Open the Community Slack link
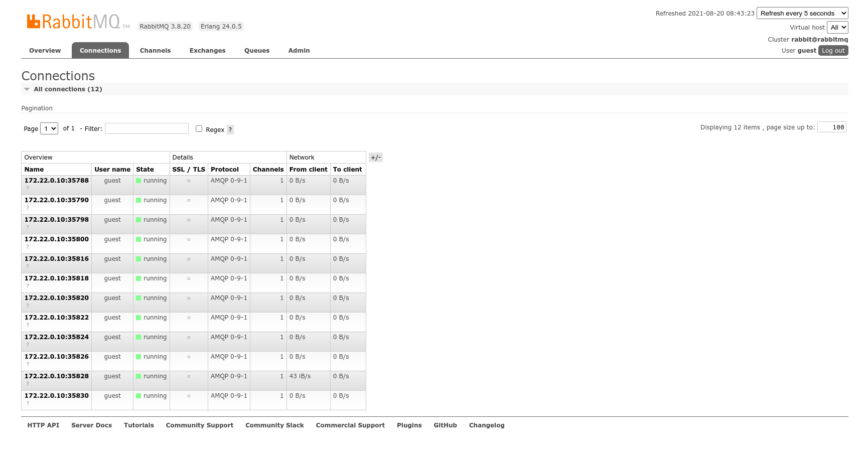This screenshot has height=455, width=868. 274,425
